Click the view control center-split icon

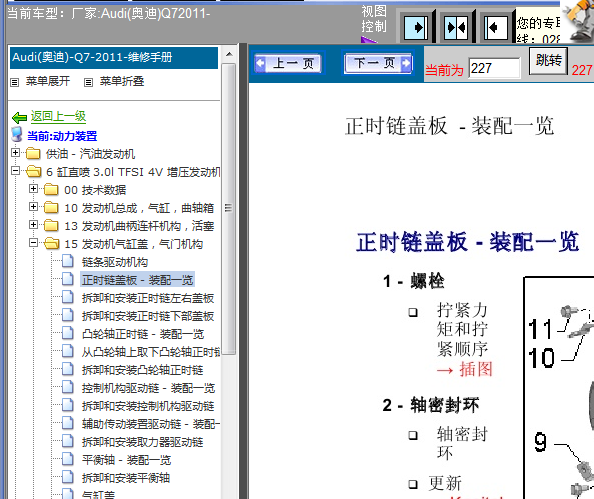pyautogui.click(x=456, y=27)
